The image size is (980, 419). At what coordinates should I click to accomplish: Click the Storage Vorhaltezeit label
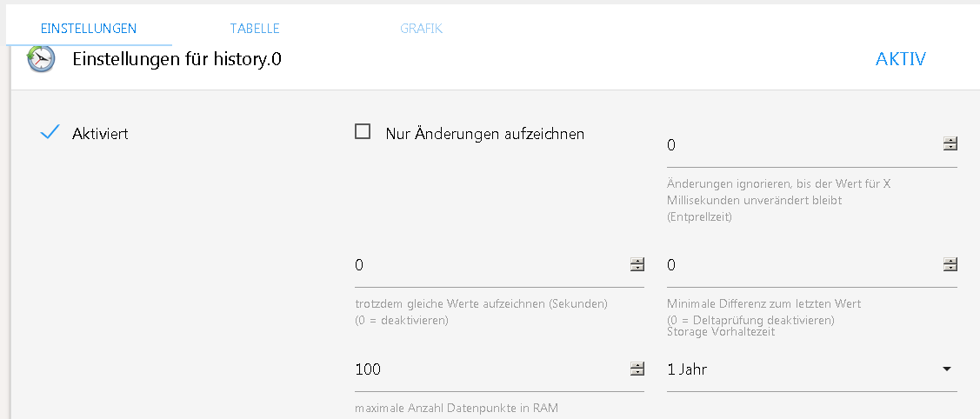[x=721, y=331]
